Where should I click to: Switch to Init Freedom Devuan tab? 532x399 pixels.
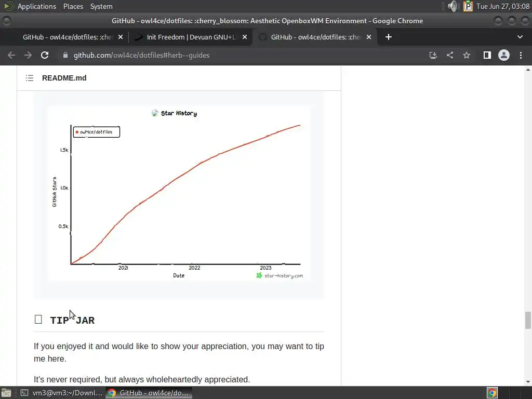pyautogui.click(x=190, y=37)
